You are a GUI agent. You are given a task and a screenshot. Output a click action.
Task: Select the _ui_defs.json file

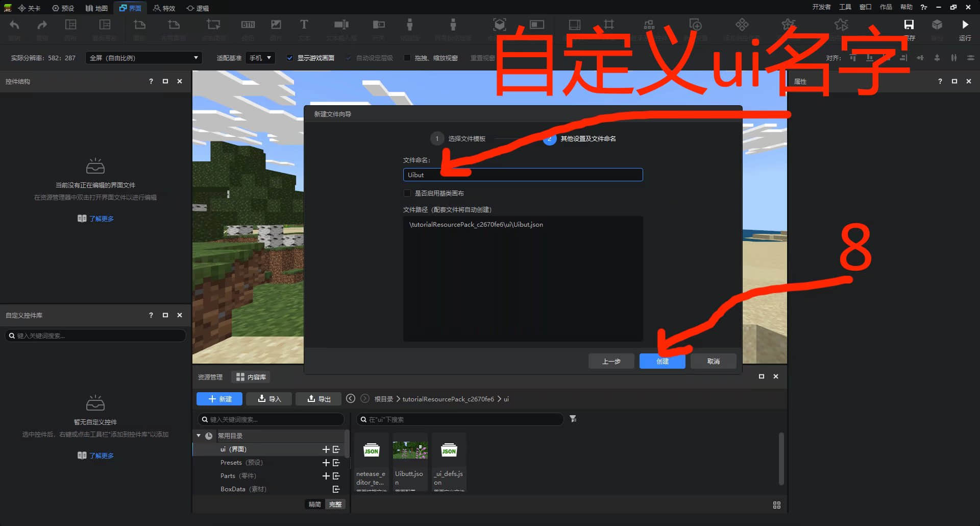[449, 462]
